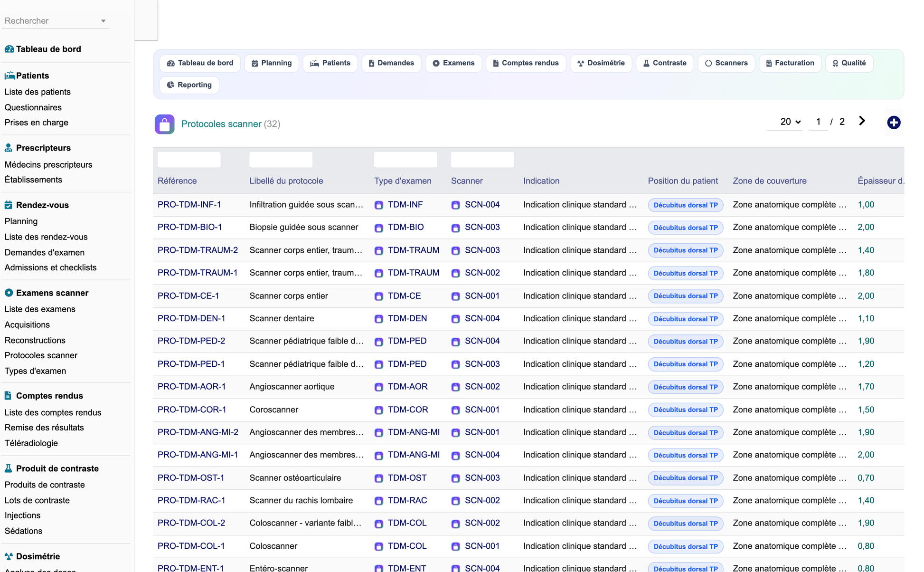The image size is (924, 572).
Task: Switch to the Planning tab
Action: pyautogui.click(x=272, y=63)
